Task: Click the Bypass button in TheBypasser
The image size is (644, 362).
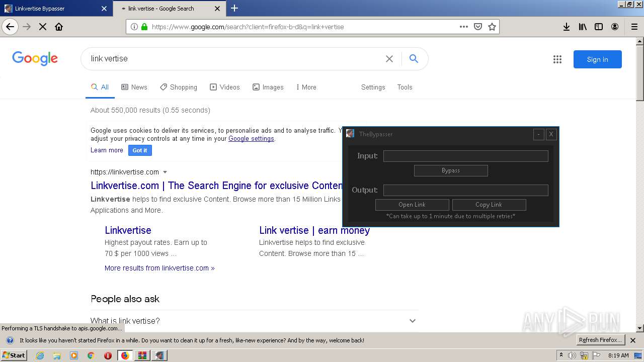Action: tap(451, 170)
